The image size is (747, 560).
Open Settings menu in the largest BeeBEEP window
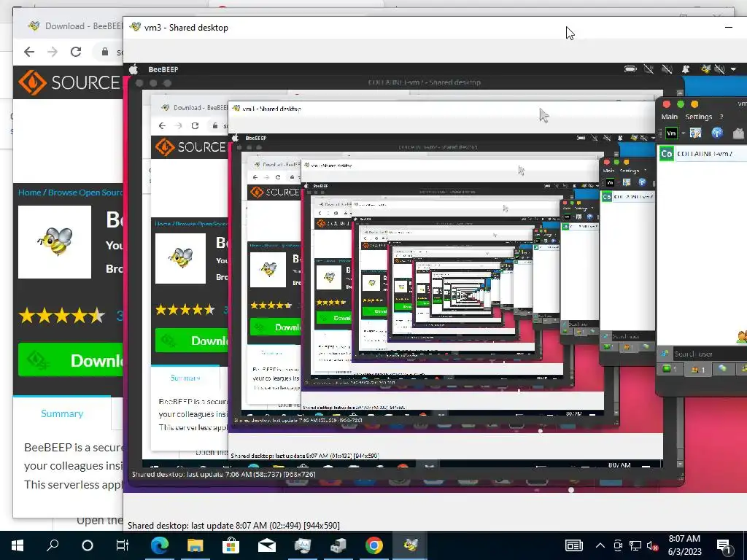point(698,117)
